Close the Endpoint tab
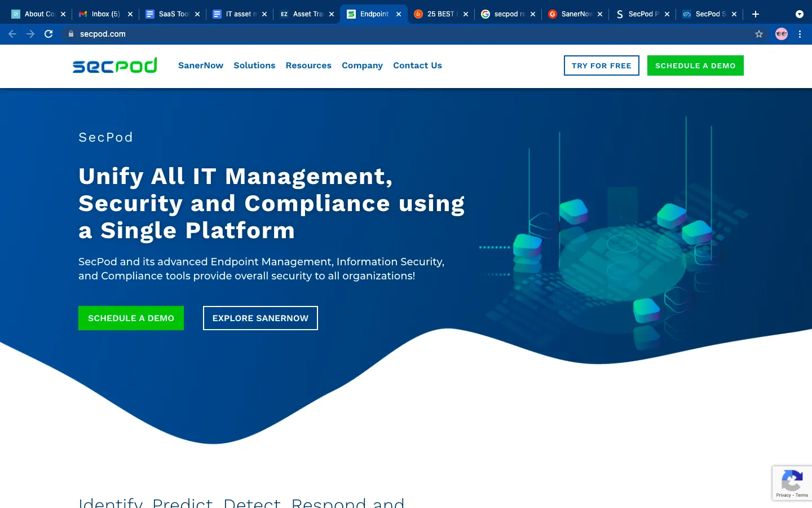This screenshot has height=508, width=812. 399,14
